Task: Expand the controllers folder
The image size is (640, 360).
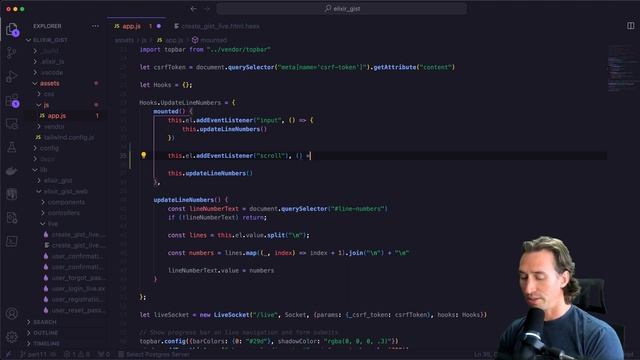Action: [60, 213]
